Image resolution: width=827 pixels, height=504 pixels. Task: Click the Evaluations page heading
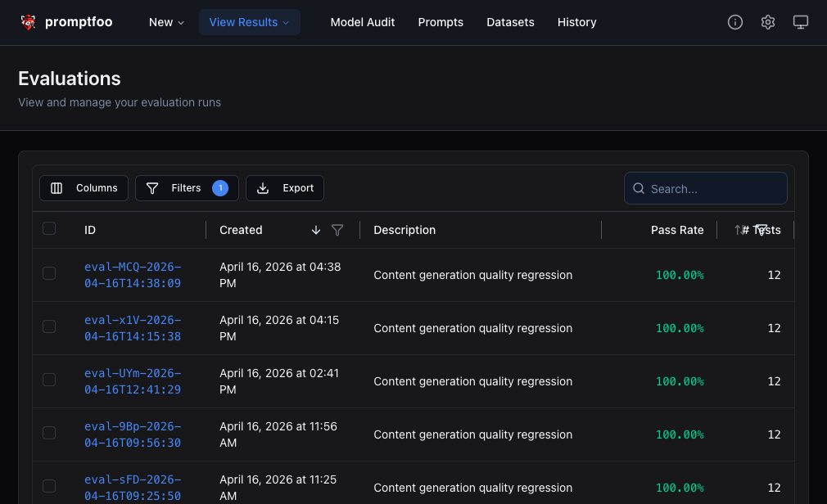click(70, 79)
